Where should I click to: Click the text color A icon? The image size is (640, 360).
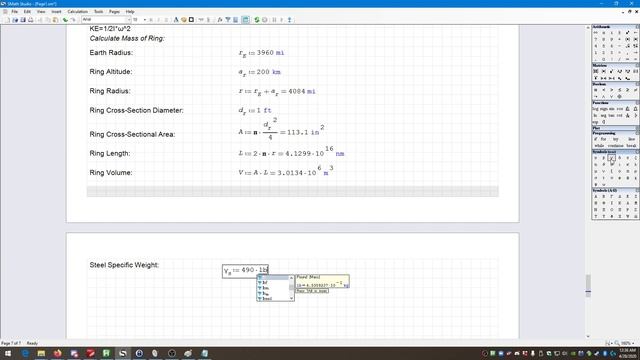(176, 20)
